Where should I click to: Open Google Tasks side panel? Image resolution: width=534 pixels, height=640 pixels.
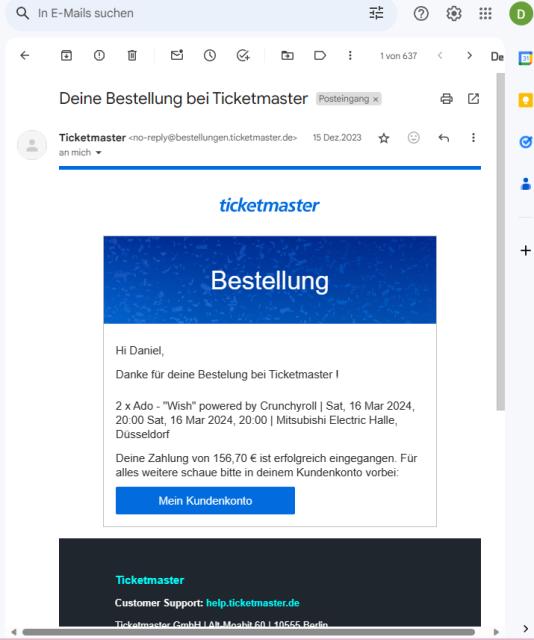[x=525, y=142]
